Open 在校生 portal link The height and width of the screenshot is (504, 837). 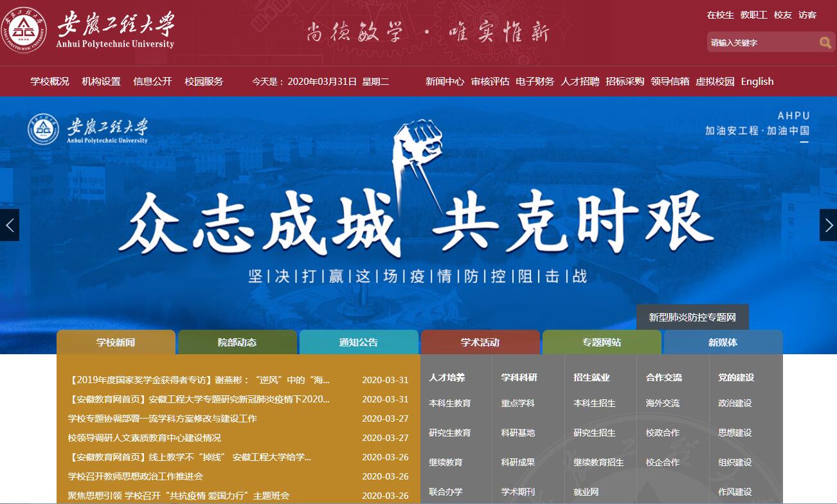coord(720,15)
